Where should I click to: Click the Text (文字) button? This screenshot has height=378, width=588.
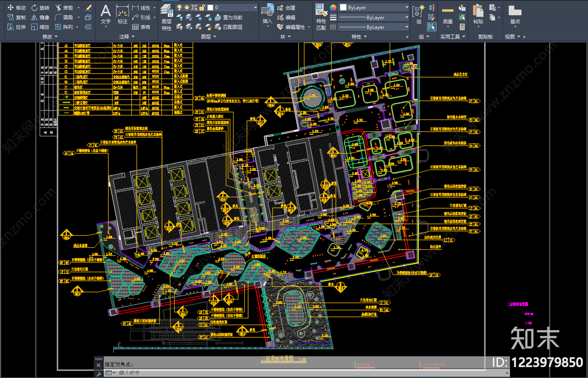point(106,16)
